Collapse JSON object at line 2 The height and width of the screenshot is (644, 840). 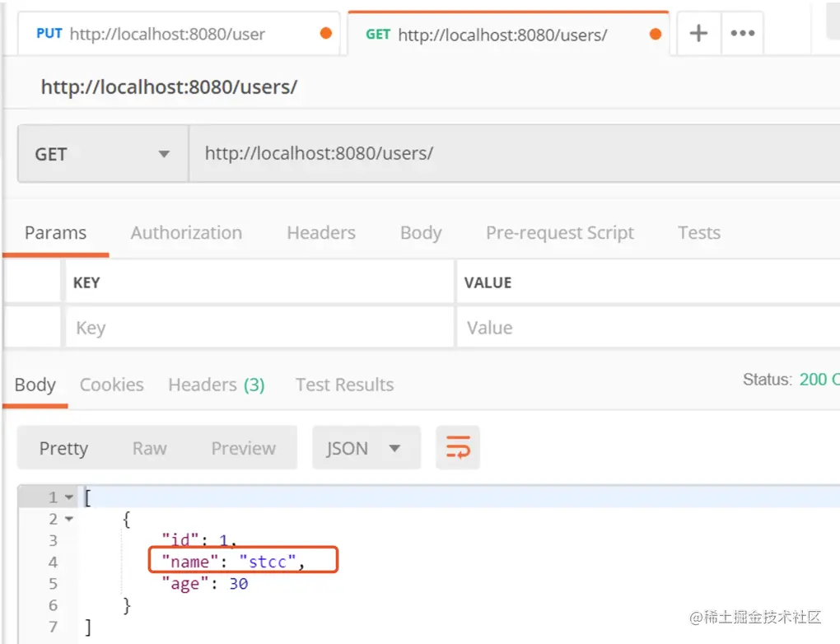tap(69, 519)
